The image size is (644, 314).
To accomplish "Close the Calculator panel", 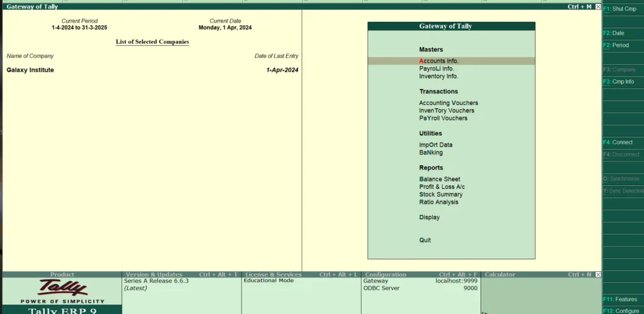I will point(598,274).
